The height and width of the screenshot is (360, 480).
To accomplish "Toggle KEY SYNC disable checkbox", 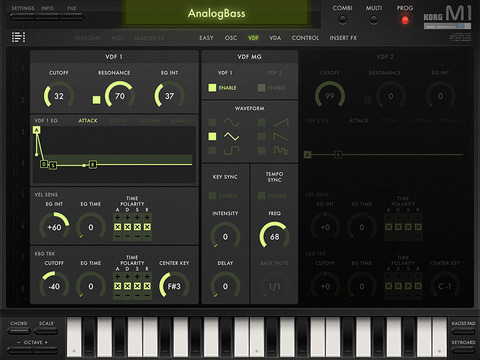I will (x=212, y=195).
